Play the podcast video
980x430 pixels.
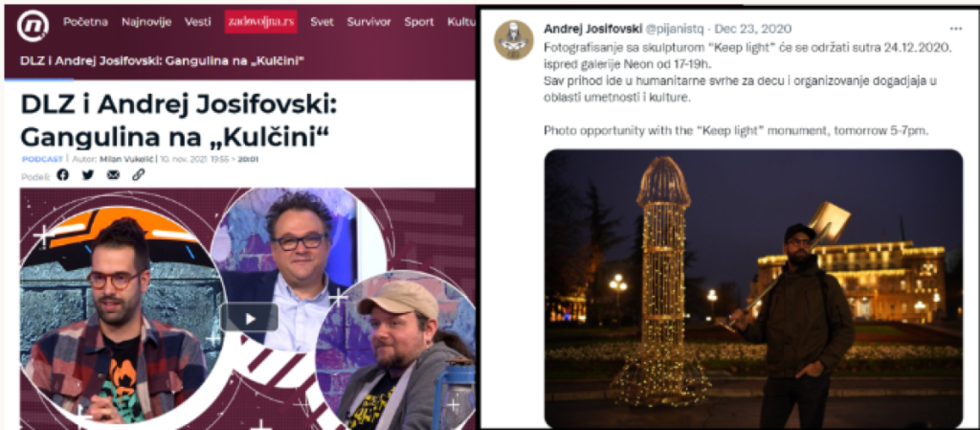point(250,318)
